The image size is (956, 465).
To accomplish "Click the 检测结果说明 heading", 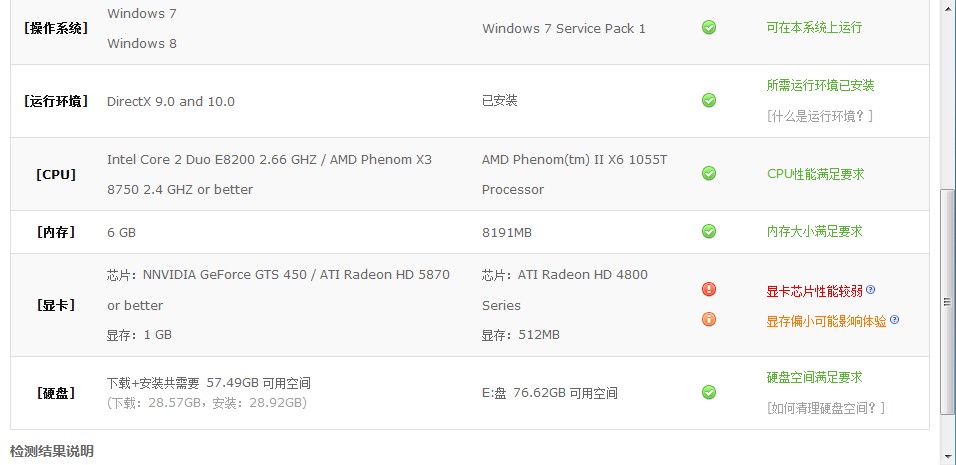I will coord(52,452).
